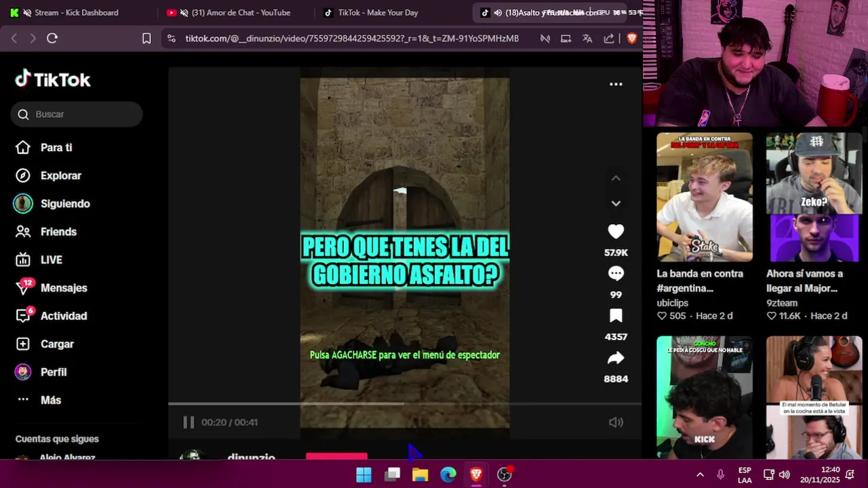
Task: Show hidden system tray icons
Action: tap(700, 474)
